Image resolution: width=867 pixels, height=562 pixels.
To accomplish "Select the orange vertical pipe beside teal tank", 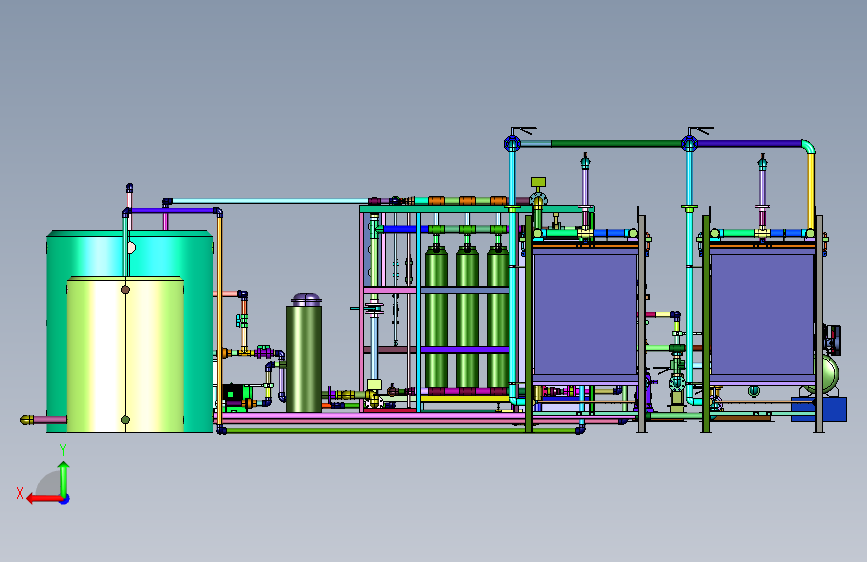I will pyautogui.click(x=220, y=321).
